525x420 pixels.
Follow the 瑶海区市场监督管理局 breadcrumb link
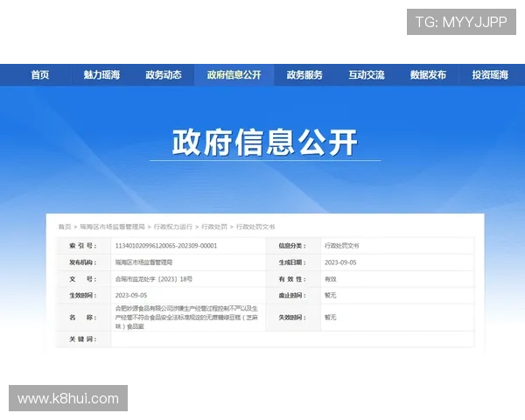point(113,227)
